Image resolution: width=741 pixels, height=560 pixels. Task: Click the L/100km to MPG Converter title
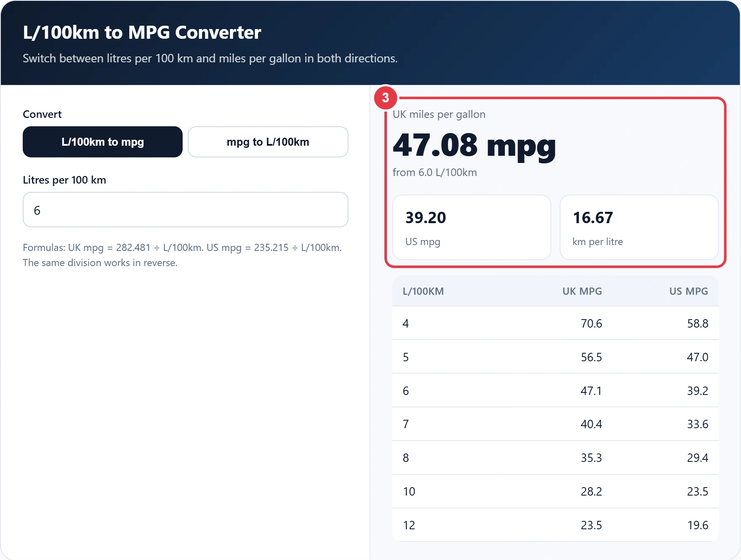coord(142,32)
